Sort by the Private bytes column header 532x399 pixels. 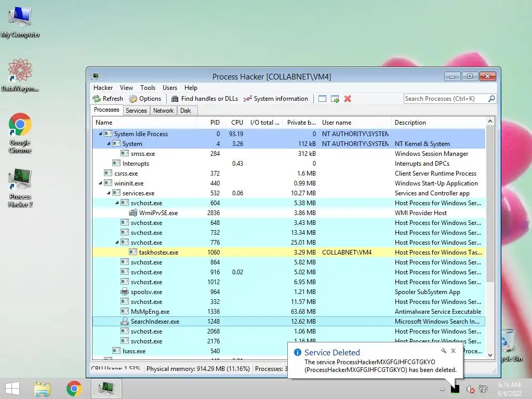click(x=301, y=123)
